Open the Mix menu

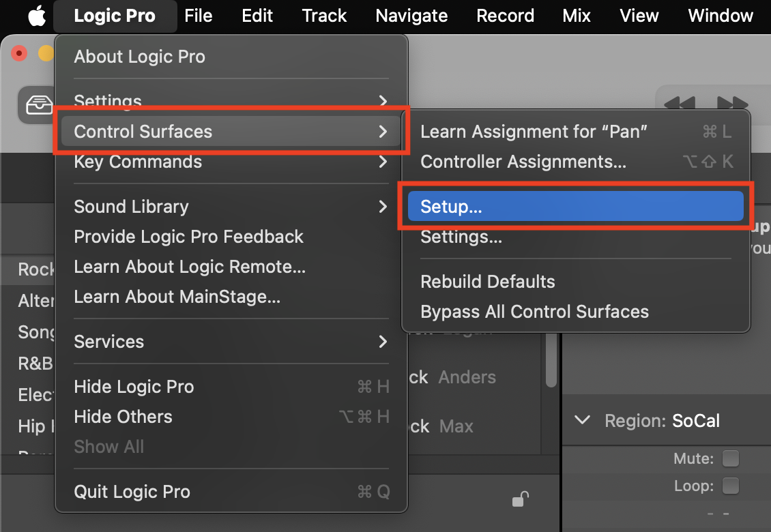577,16
